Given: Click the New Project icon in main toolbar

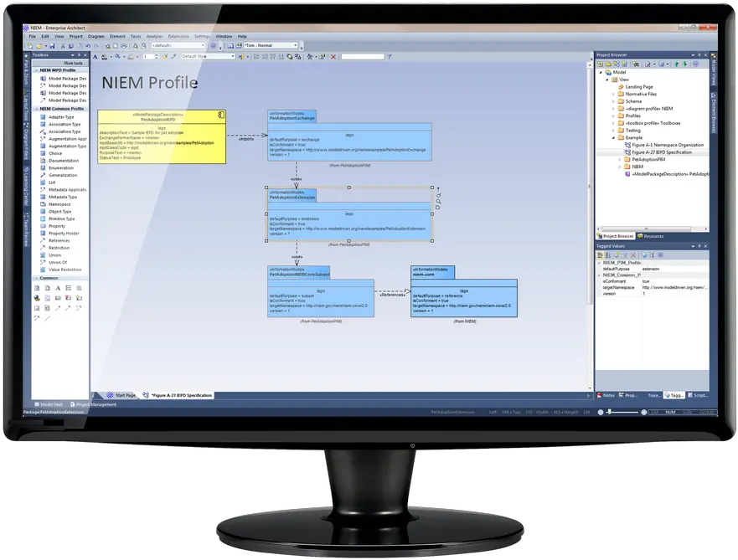Looking at the screenshot, I should 29,45.
